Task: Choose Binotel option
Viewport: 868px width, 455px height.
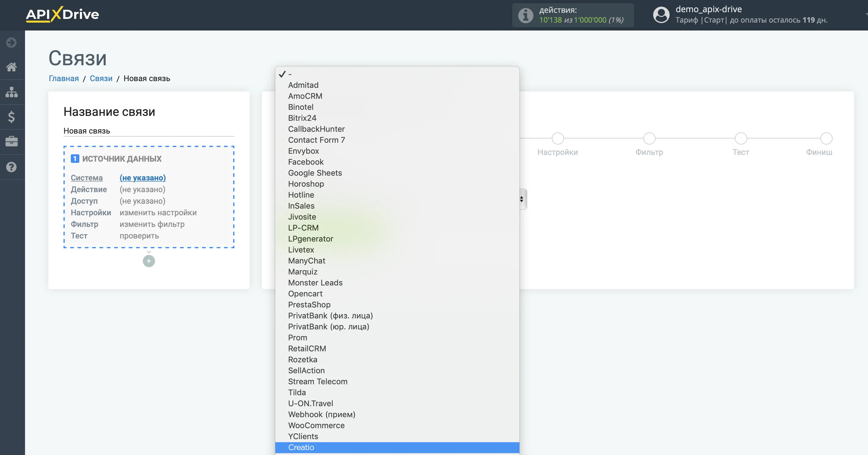Action: tap(397, 107)
